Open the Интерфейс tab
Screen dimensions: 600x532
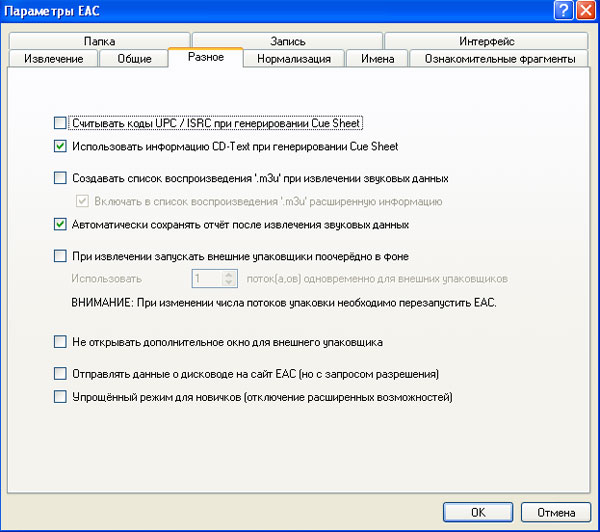pyautogui.click(x=487, y=41)
